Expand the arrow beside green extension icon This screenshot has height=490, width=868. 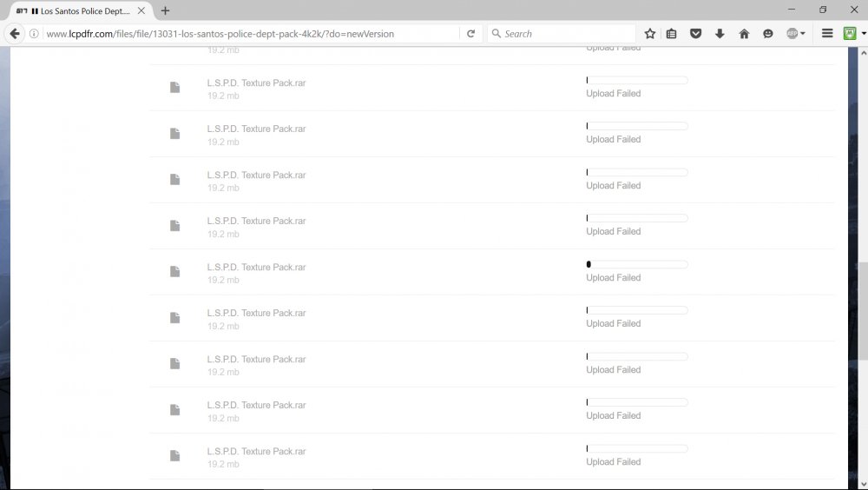coord(864,34)
